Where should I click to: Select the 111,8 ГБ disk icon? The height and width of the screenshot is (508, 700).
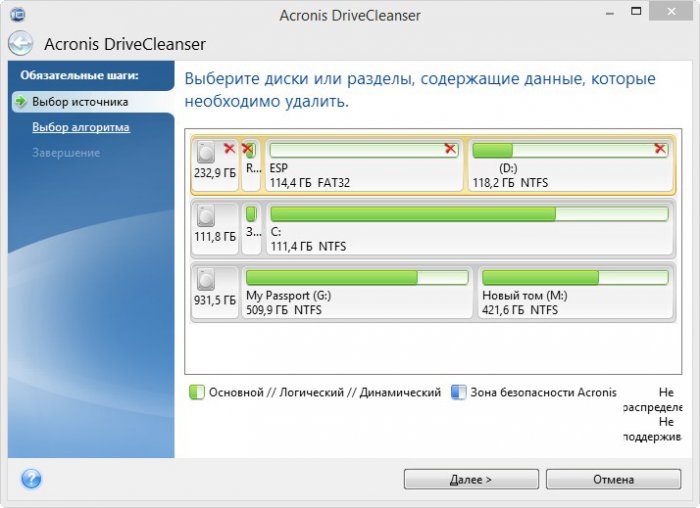[207, 217]
